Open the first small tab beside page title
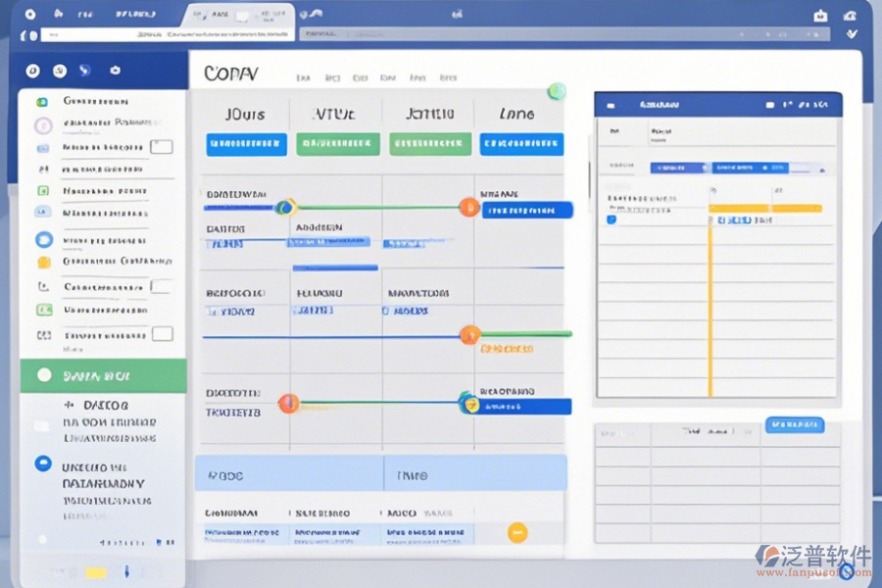The image size is (882, 588). point(303,77)
